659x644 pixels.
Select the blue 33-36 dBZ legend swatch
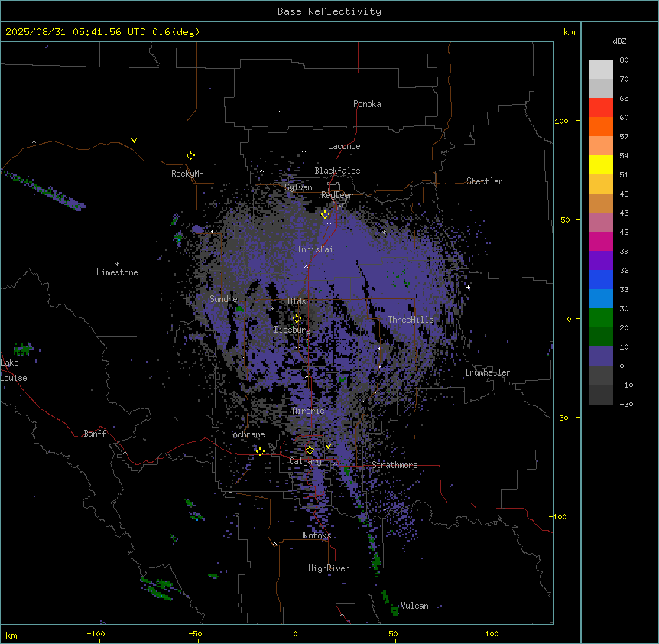(x=601, y=279)
